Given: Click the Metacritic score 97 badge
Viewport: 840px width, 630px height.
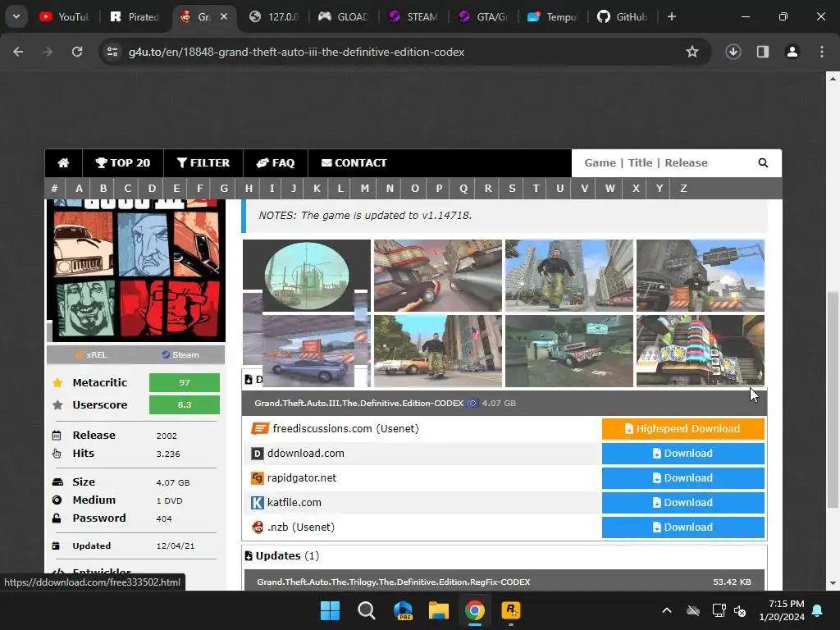Looking at the screenshot, I should [185, 382].
